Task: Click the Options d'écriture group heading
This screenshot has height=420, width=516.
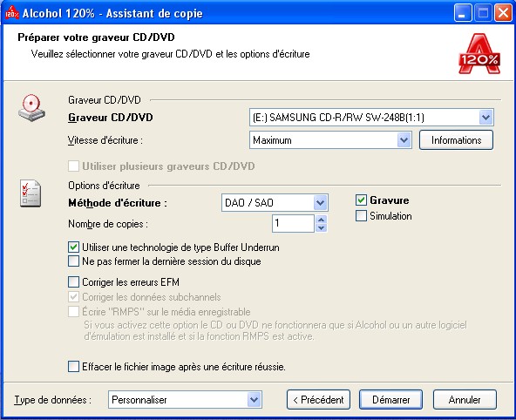Action: tap(104, 186)
